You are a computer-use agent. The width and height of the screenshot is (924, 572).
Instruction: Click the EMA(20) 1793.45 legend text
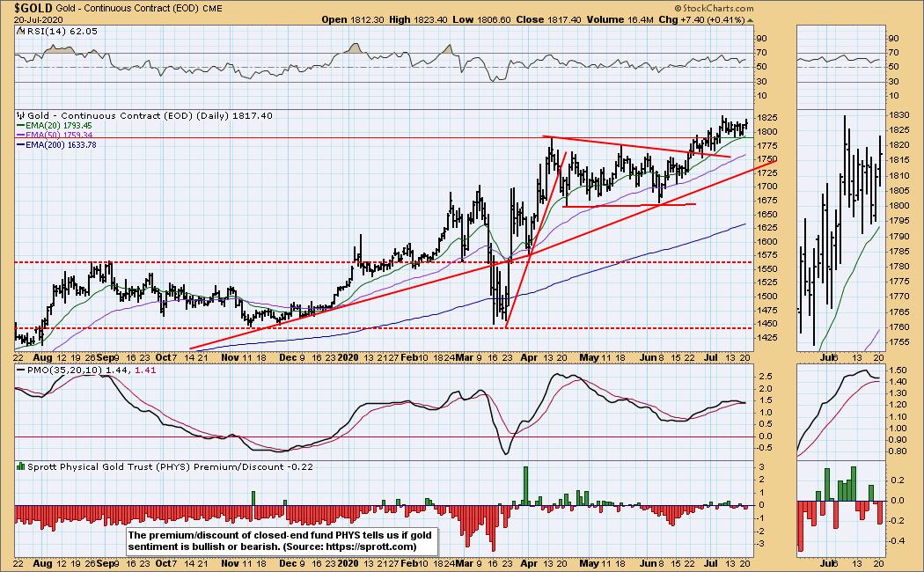[58, 126]
